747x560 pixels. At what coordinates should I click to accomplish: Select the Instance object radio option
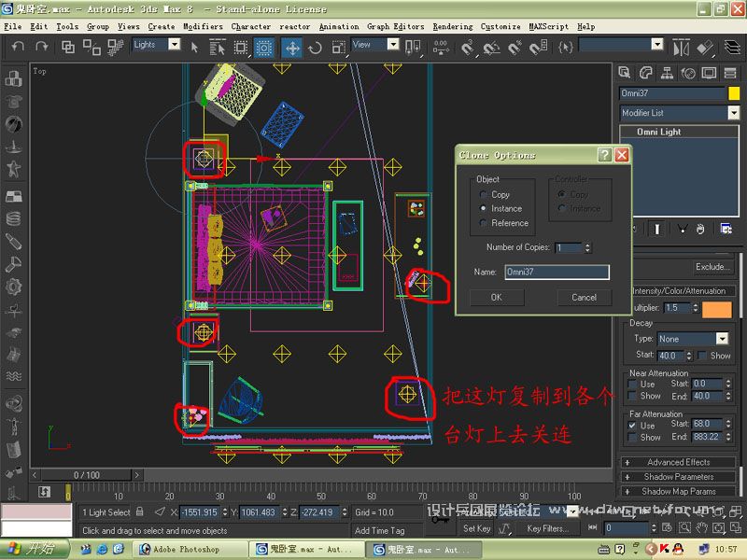tap(483, 208)
